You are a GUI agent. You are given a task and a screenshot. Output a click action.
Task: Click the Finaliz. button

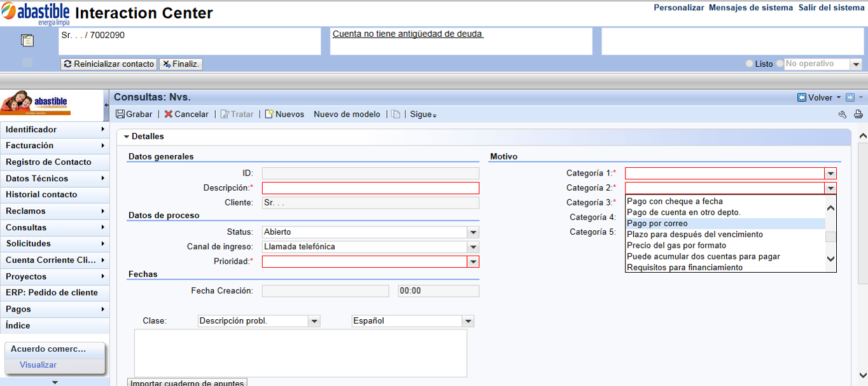coord(181,64)
